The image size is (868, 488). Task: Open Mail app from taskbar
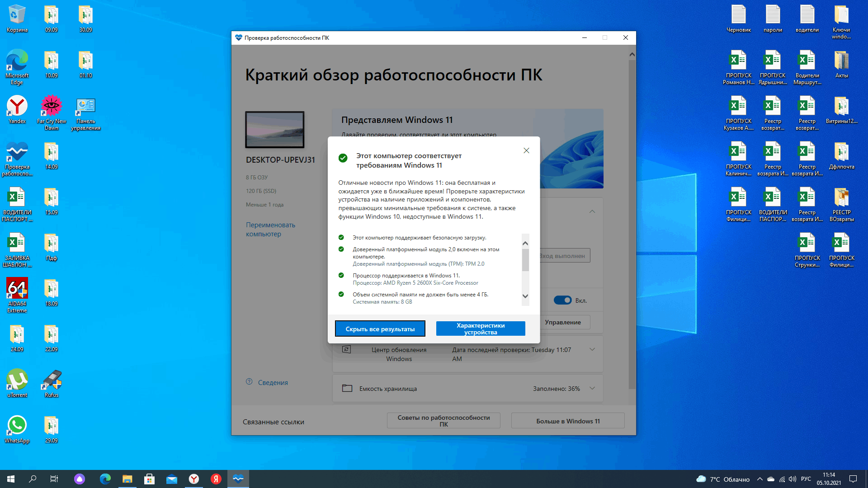click(x=171, y=479)
